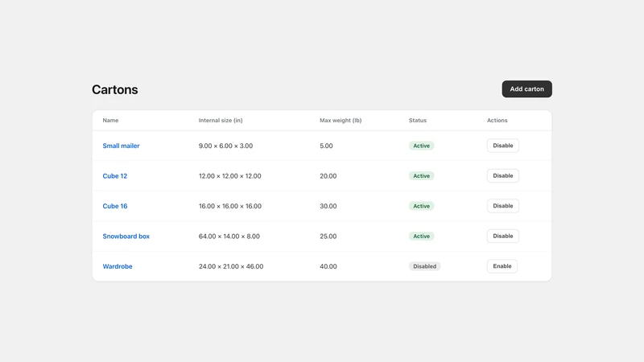Screen dimensions: 644x362
Task: Select the size 12.00 × 12.00 × 12.00
Action: click(230, 175)
